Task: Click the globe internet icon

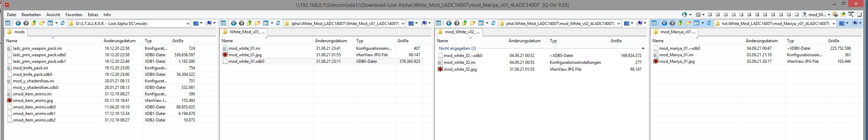Action: point(684,14)
